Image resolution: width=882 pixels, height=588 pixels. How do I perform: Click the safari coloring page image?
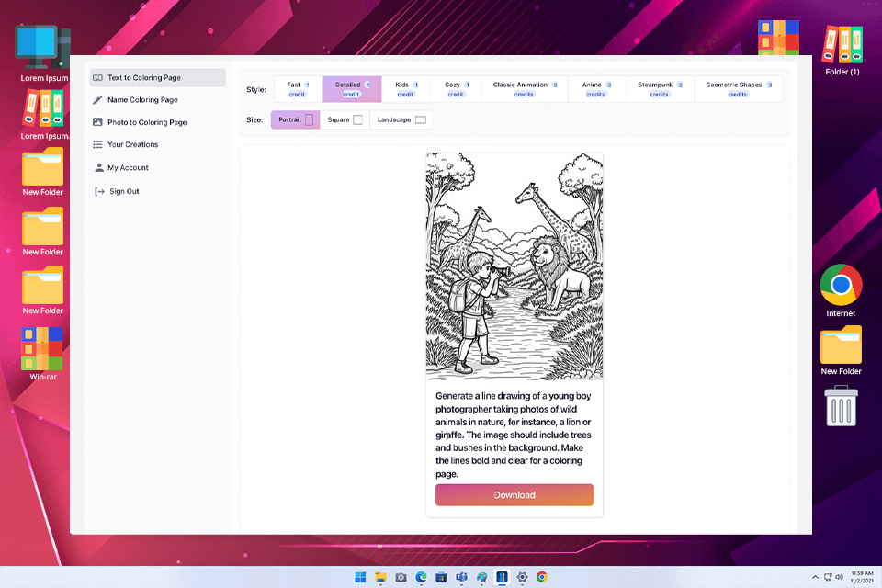click(x=514, y=266)
